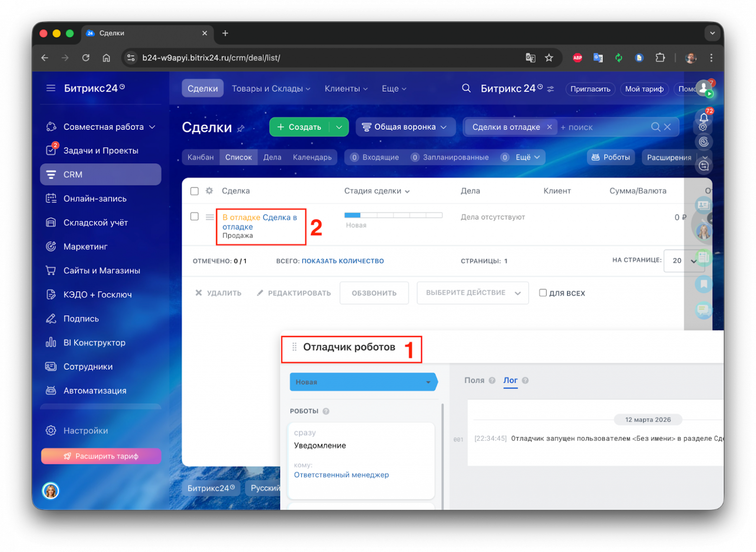Image resolution: width=756 pixels, height=552 pixels.
Task: Open Автоматизация in the left sidebar
Action: click(95, 391)
